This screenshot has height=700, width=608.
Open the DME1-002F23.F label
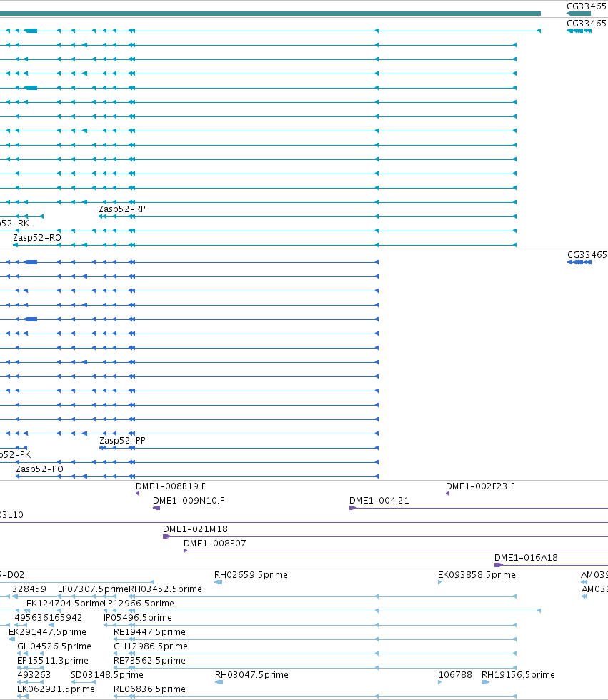[480, 486]
